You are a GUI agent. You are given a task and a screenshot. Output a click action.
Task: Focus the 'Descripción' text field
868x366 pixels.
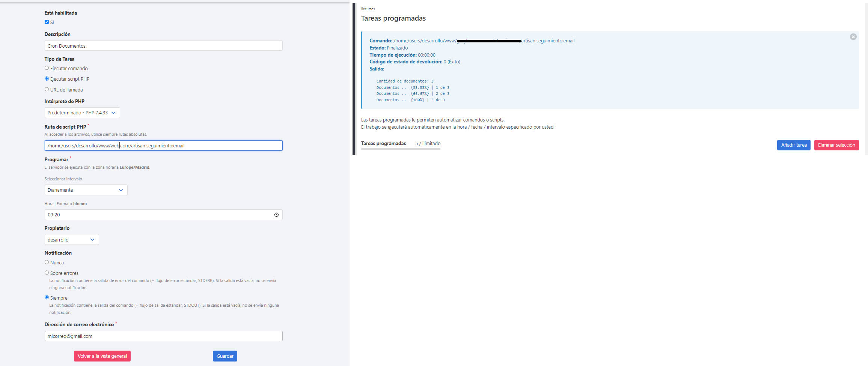coord(163,46)
